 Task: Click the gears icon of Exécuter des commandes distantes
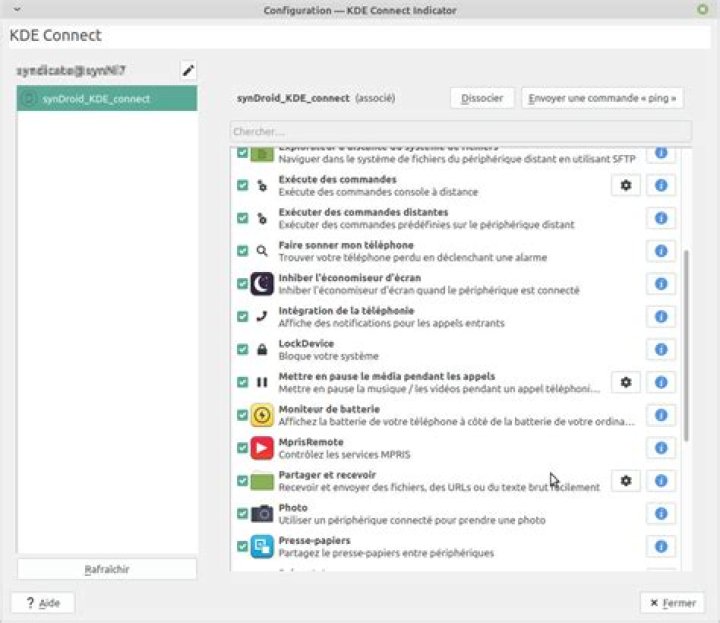click(x=262, y=219)
